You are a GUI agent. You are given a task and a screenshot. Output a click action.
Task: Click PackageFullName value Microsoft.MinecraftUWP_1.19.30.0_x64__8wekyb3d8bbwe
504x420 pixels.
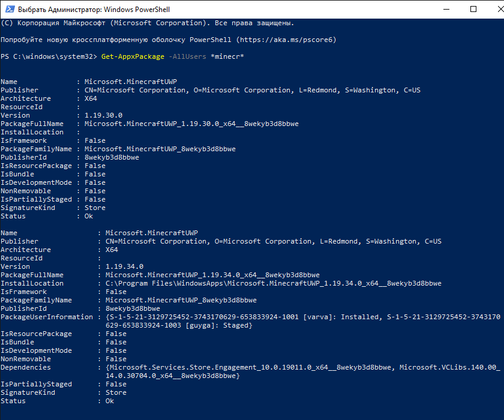[191, 124]
